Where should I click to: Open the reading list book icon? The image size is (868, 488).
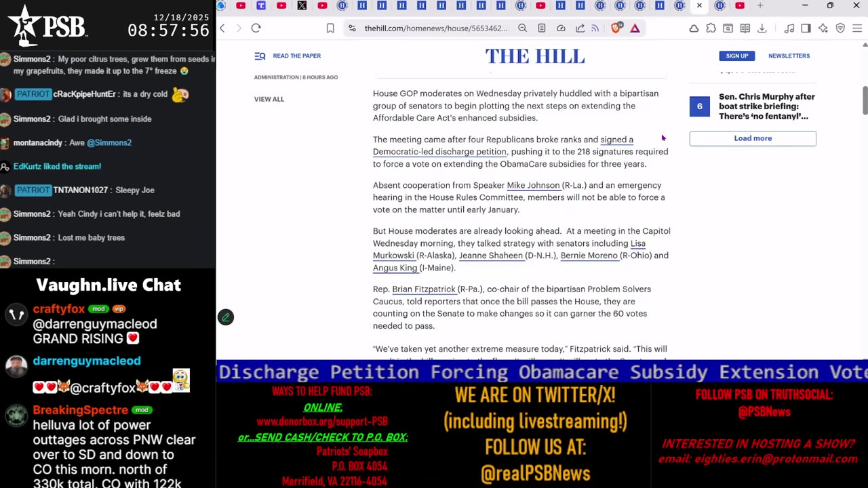(x=745, y=28)
